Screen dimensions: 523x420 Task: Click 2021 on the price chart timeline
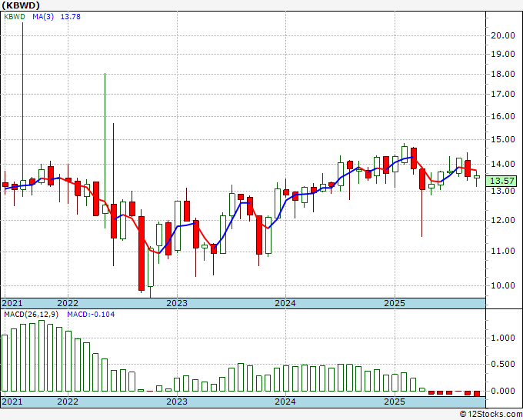pos(12,303)
